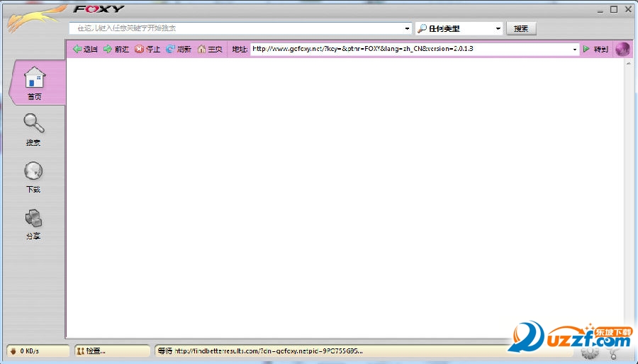Expand the keyword search history dropdown
This screenshot has width=638, height=364.
coord(407,28)
